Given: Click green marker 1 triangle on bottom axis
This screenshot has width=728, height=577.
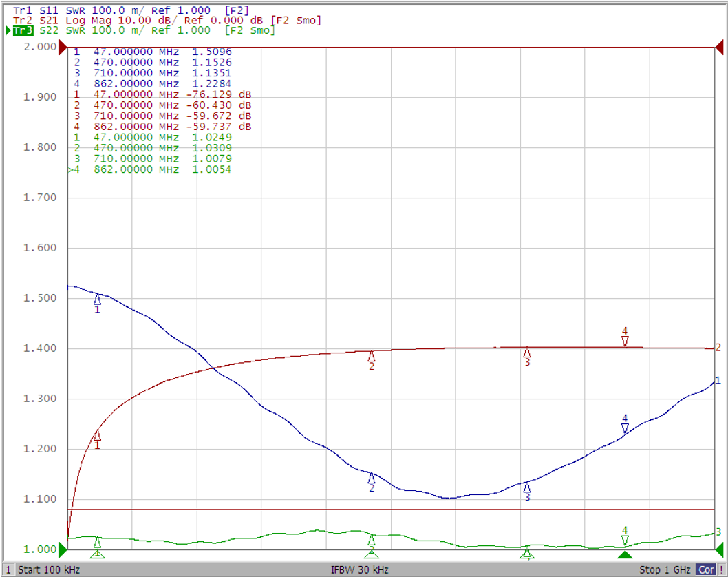Looking at the screenshot, I should point(97,554).
